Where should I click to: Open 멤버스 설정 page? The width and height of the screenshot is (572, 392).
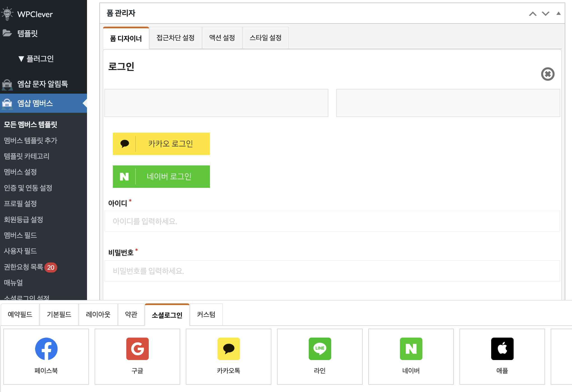(20, 172)
